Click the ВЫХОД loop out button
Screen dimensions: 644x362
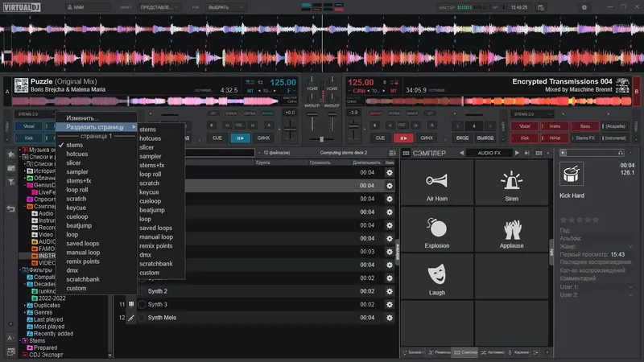coord(485,138)
